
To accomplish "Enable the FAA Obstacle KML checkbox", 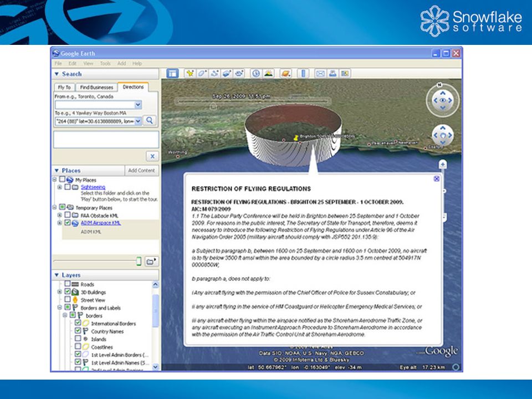I will [68, 215].
